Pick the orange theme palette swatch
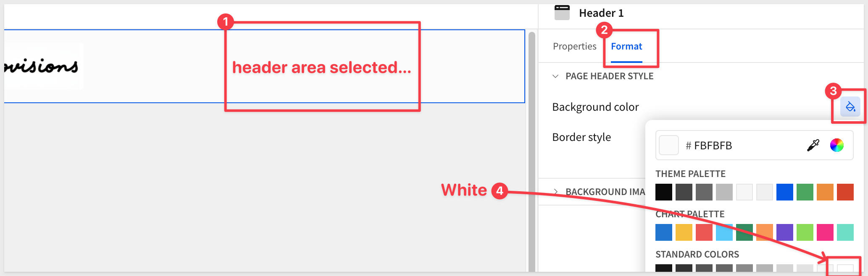Image resolution: width=868 pixels, height=276 pixels. coord(825,192)
